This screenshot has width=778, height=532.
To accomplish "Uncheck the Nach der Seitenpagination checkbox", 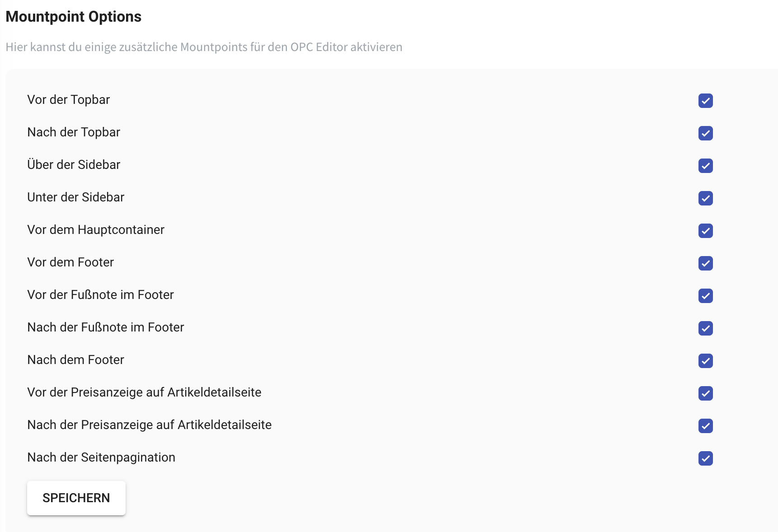I will 705,458.
